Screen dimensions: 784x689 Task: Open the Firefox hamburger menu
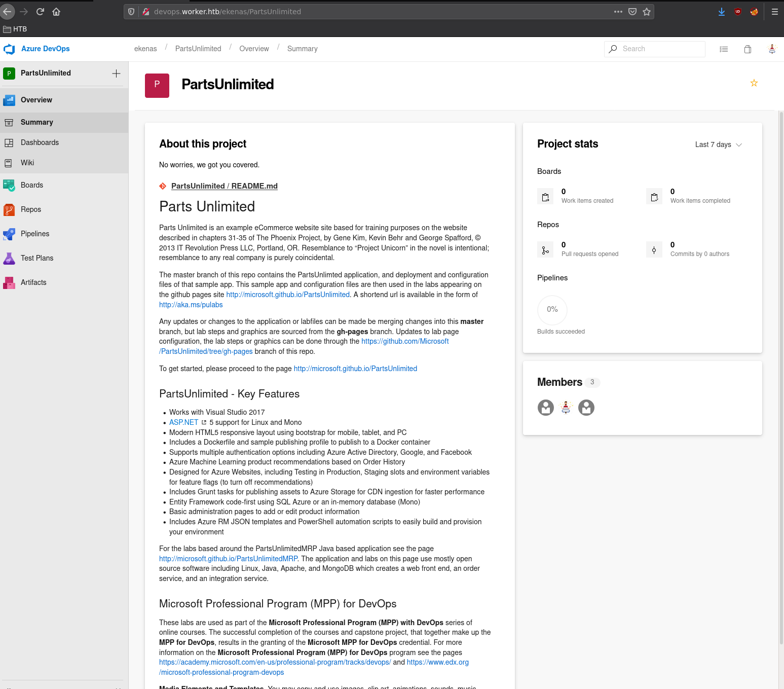[774, 12]
